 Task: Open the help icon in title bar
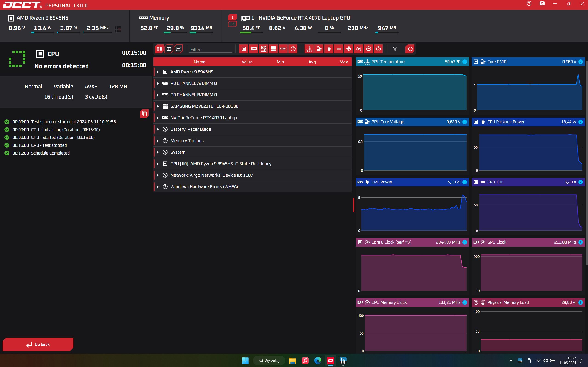(x=529, y=4)
